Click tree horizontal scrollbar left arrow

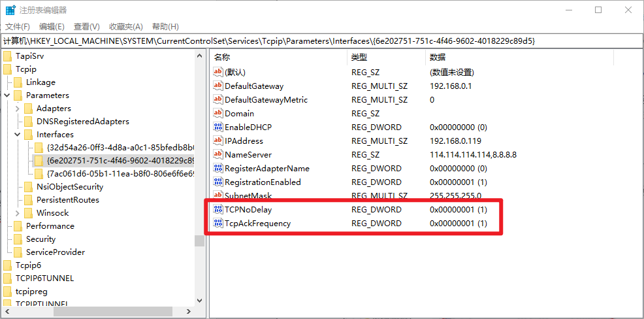[x=8, y=312]
